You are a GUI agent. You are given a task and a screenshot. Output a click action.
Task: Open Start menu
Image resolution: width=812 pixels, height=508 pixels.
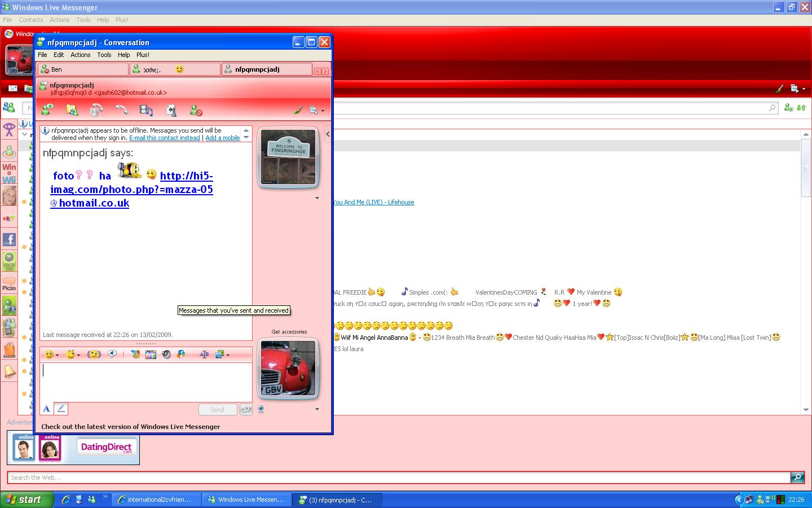(x=27, y=500)
